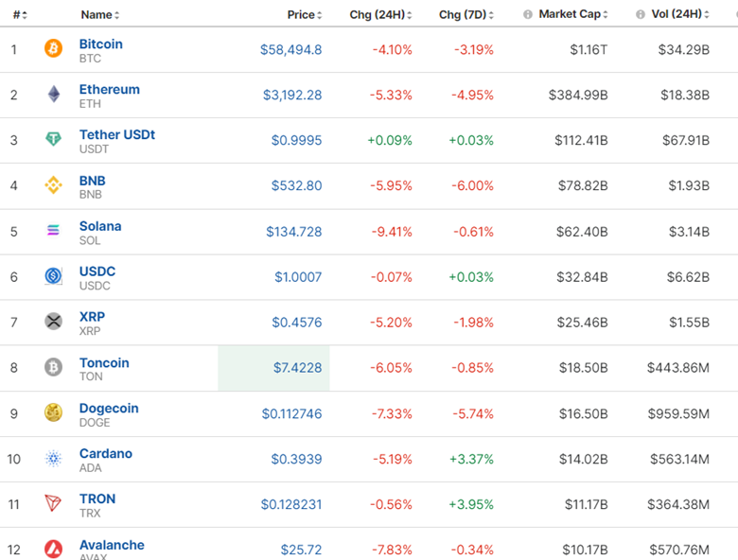The width and height of the screenshot is (738, 560).
Task: Click the TRON logo icon
Action: pyautogui.click(x=53, y=503)
